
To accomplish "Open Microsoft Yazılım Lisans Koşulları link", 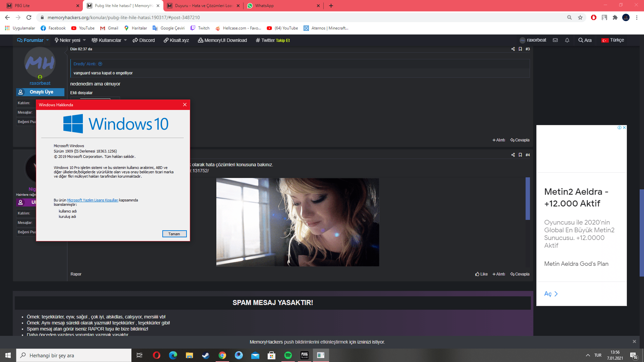I will [93, 200].
